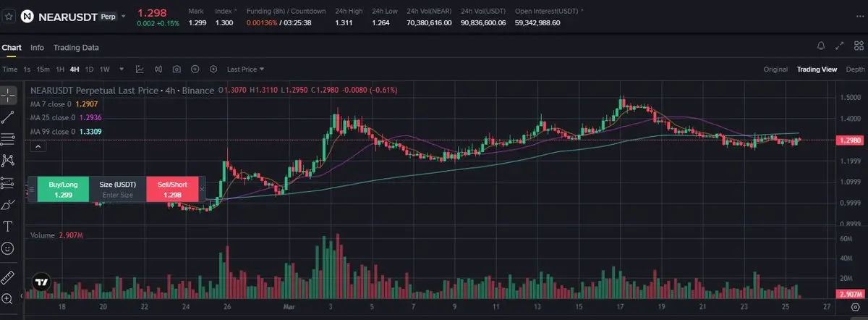This screenshot has height=320, width=868.
Task: Expand the more time intervals dropdown arrow
Action: point(122,70)
